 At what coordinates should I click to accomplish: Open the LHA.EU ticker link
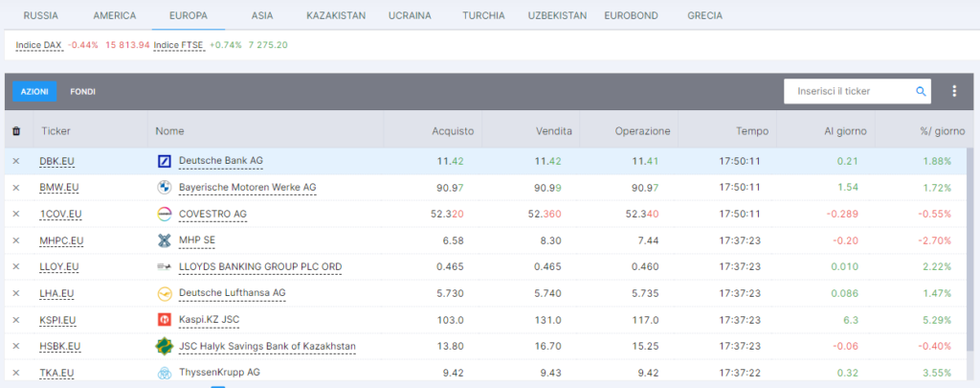click(x=56, y=293)
